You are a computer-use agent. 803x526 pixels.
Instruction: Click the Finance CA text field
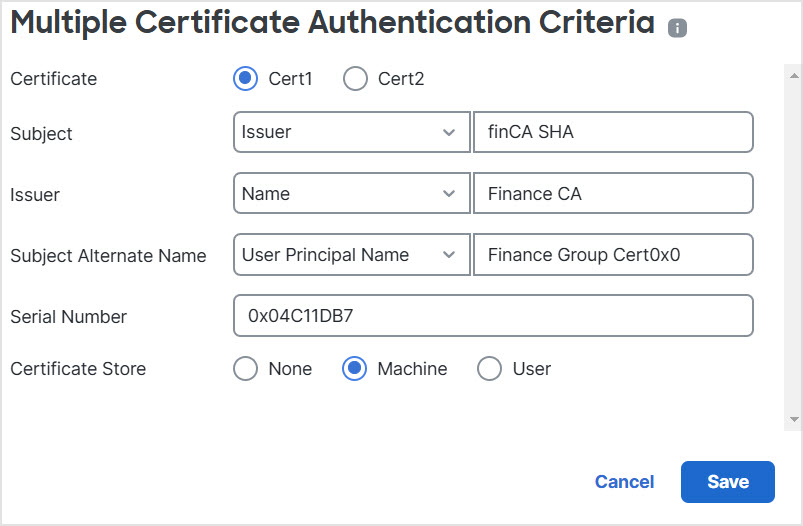pyautogui.click(x=612, y=194)
